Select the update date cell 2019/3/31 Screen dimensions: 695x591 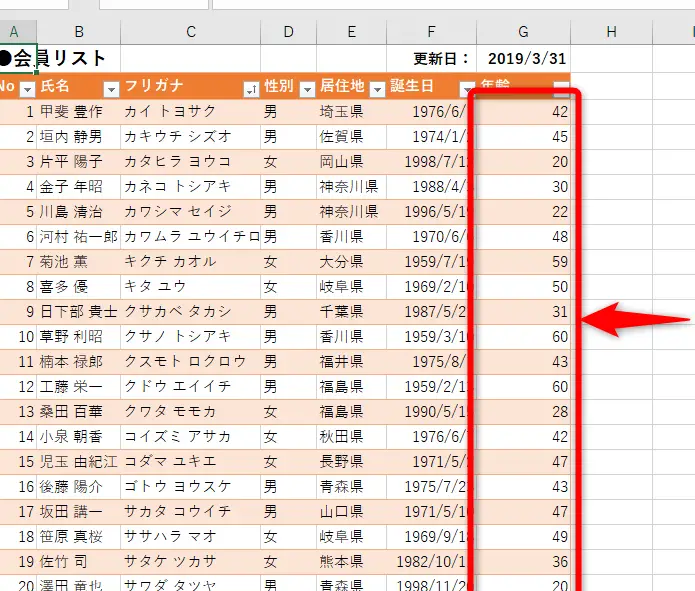pos(526,59)
